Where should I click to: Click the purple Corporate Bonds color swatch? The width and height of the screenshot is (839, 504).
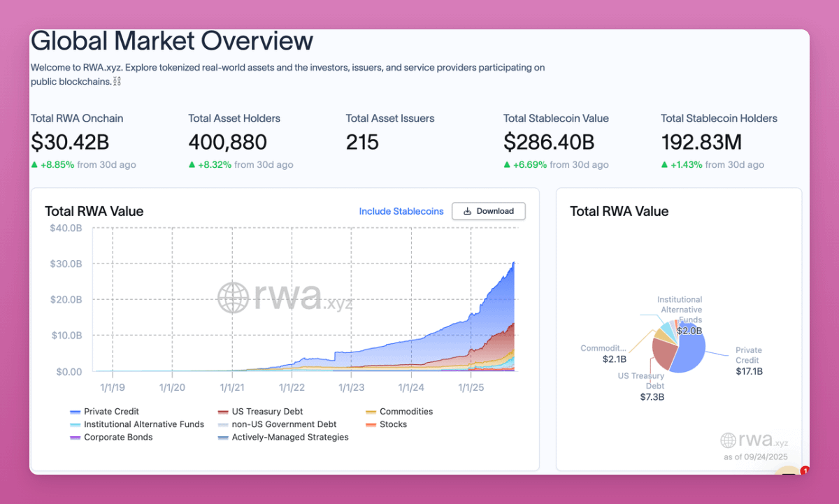click(75, 437)
